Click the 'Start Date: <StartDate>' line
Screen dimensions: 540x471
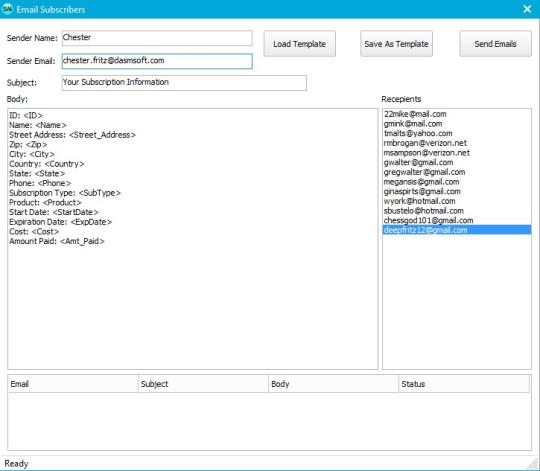coord(54,212)
